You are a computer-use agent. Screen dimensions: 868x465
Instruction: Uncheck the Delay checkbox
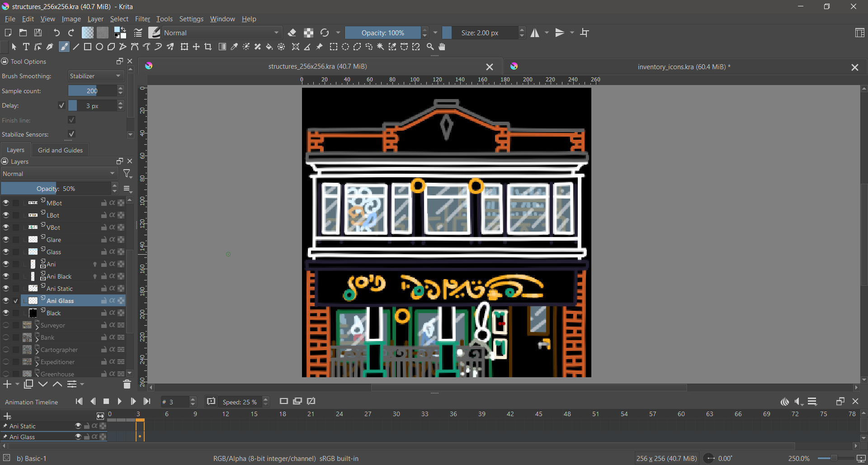[62, 105]
